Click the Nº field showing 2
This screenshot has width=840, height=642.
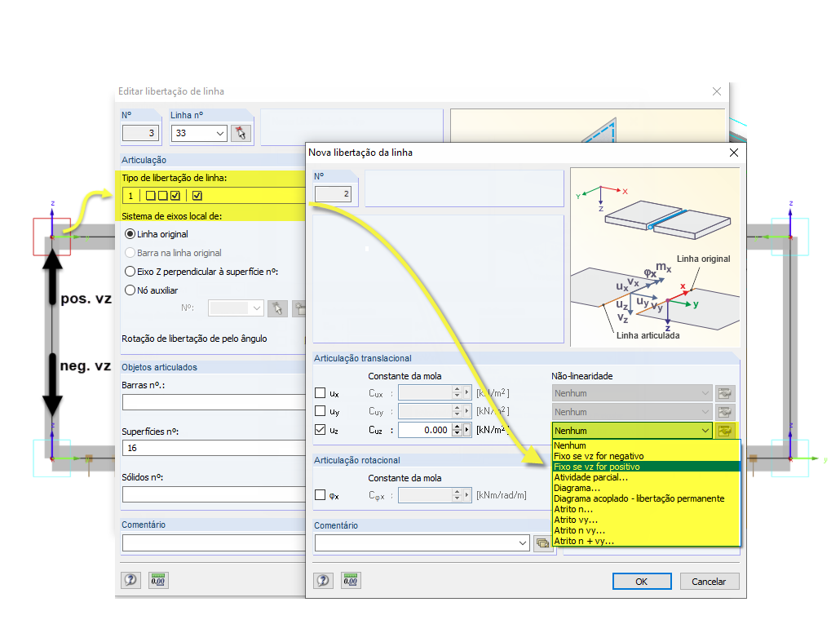(333, 194)
